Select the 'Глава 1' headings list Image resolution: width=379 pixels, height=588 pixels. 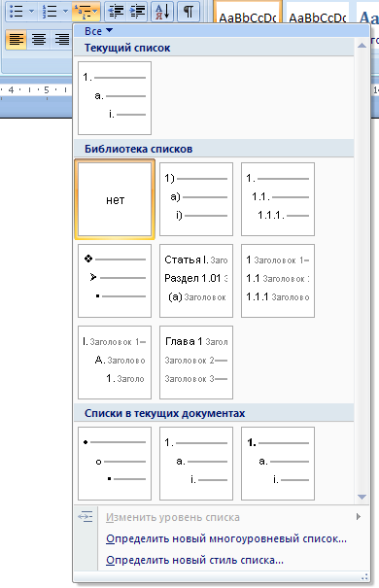[196, 363]
